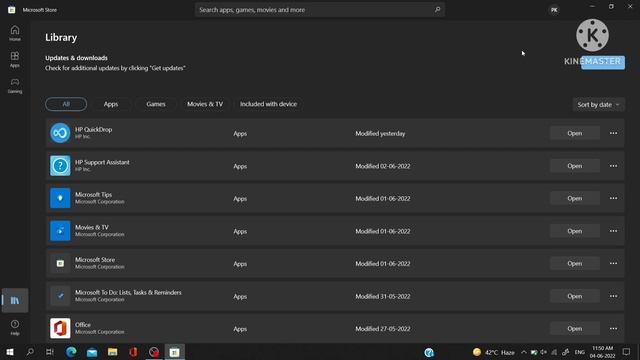Click the Modified 31-05-2022 text
The height and width of the screenshot is (360, 640).
[382, 296]
